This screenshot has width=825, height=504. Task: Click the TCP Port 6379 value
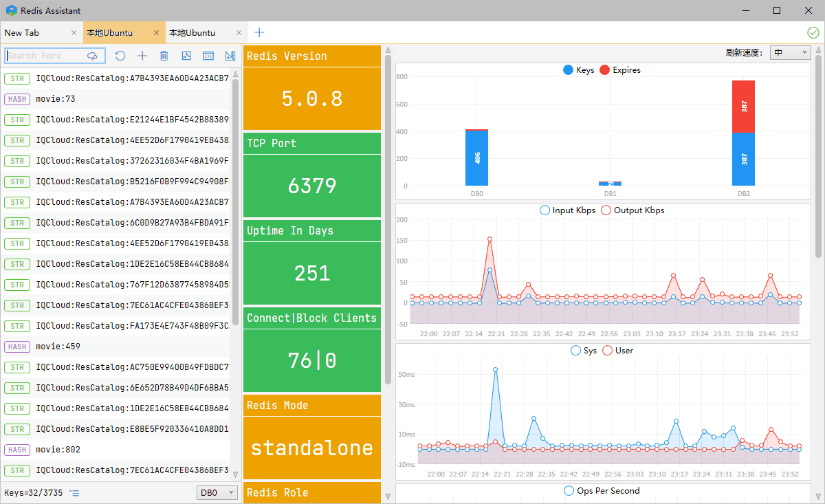[x=312, y=186]
